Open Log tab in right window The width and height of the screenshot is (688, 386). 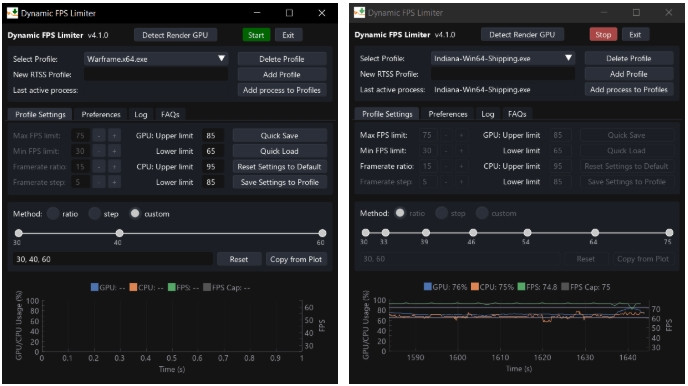(x=488, y=114)
